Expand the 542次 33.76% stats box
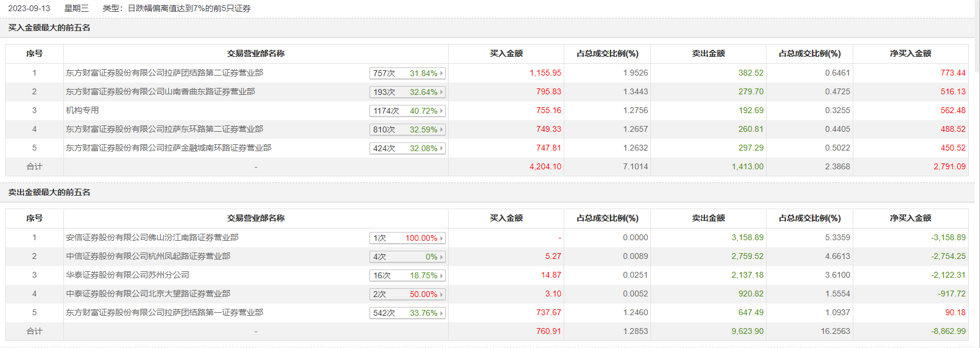This screenshot has width=980, height=348. pyautogui.click(x=408, y=313)
